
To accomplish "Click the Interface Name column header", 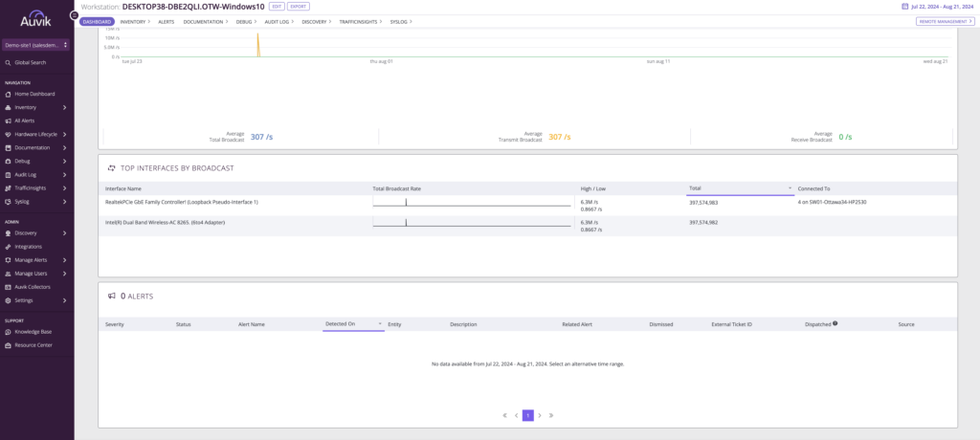I will coord(123,188).
